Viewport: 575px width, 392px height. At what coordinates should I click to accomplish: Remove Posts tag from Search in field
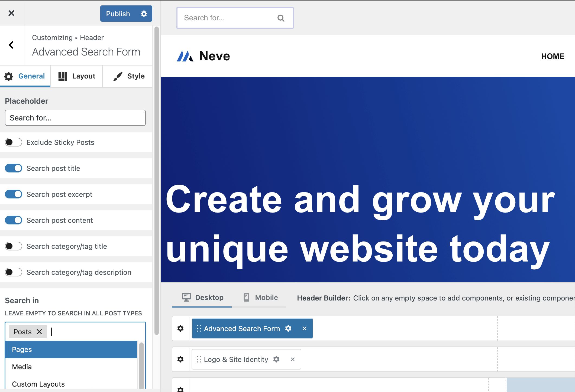(39, 332)
